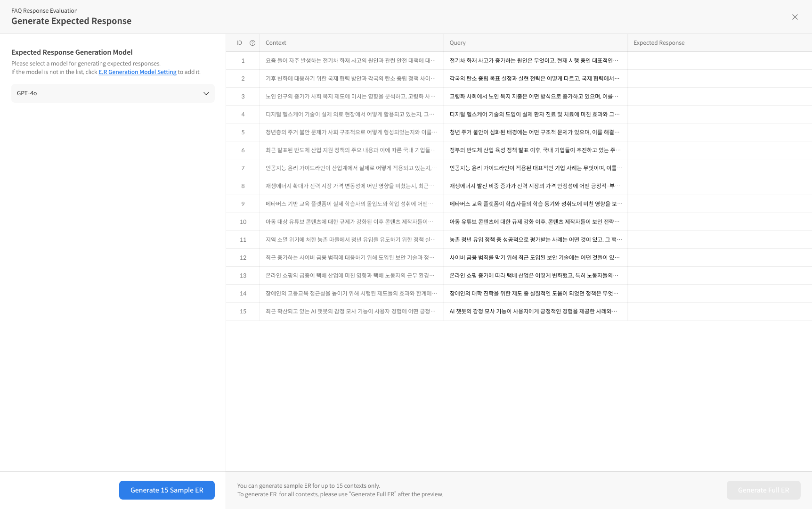Click the Context cell in row 2
Screen dimensions: 812x509
point(350,79)
